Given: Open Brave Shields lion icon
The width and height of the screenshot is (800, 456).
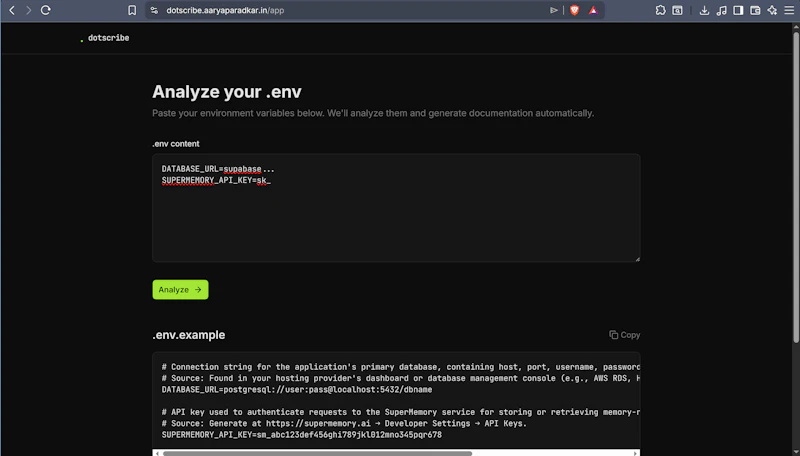Looking at the screenshot, I should click(x=574, y=10).
